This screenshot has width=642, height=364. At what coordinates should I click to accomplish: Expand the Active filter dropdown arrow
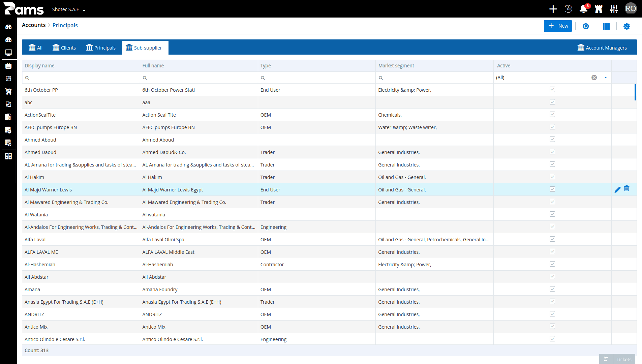(x=605, y=78)
